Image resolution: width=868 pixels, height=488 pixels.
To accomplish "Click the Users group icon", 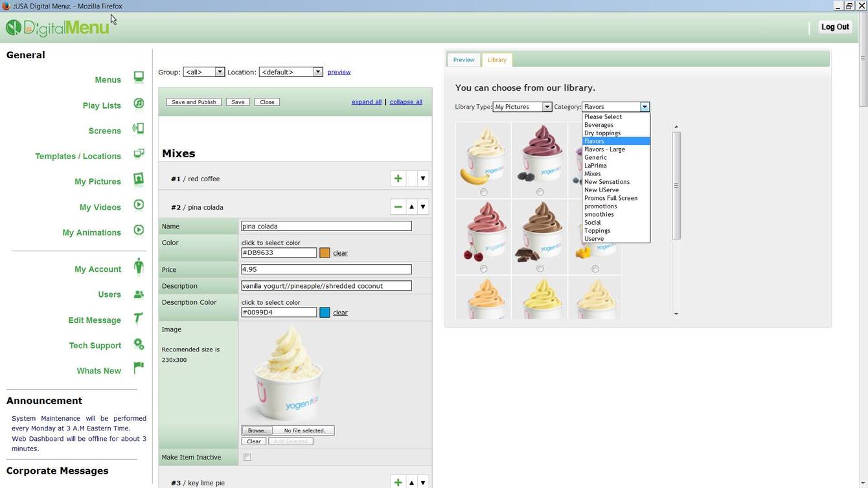I will (139, 294).
